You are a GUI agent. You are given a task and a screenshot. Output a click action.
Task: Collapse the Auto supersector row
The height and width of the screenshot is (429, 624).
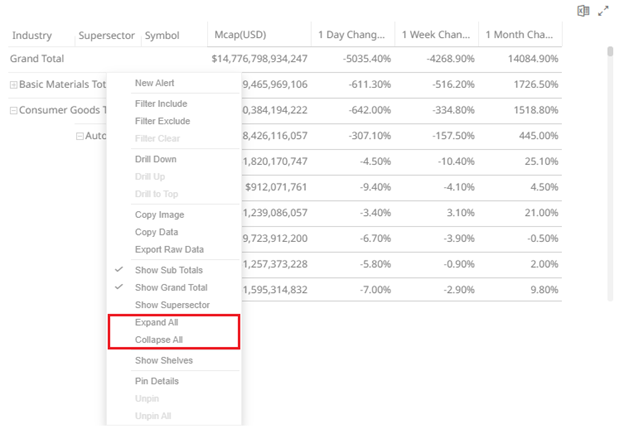pyautogui.click(x=80, y=136)
